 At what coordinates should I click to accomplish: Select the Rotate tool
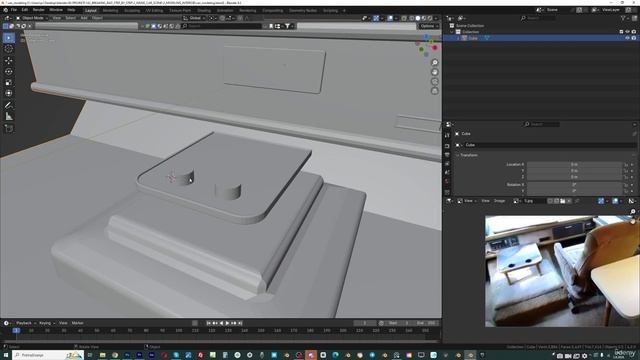point(9,71)
